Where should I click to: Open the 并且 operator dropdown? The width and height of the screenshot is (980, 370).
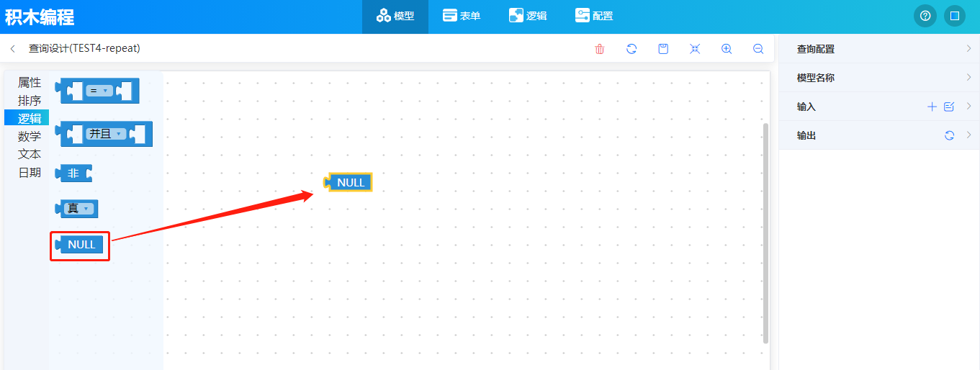click(x=106, y=133)
